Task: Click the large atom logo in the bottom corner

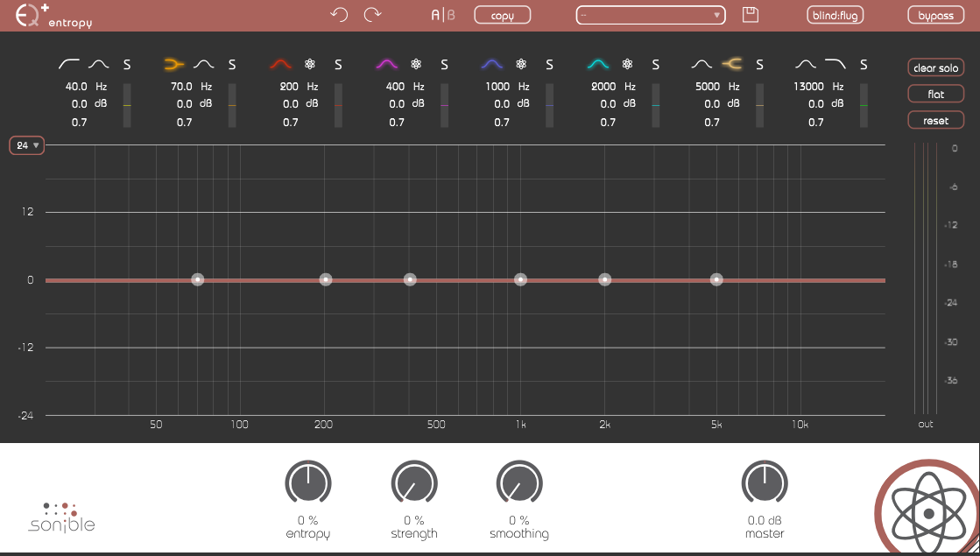Action: (x=928, y=512)
